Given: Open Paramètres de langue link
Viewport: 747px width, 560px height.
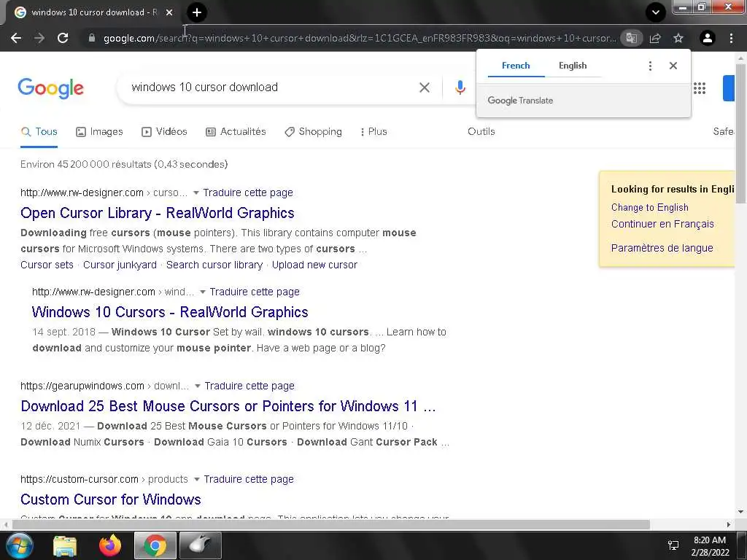Looking at the screenshot, I should 662,248.
